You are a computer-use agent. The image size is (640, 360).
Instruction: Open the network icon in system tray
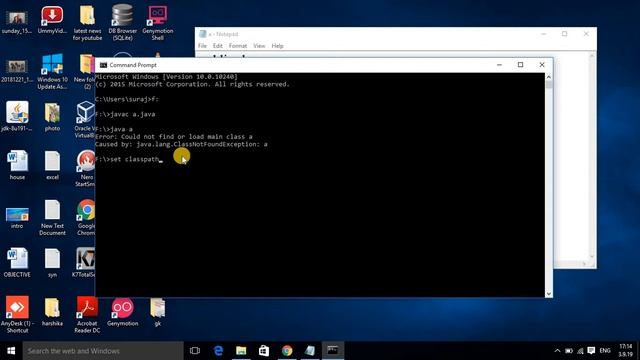580,351
